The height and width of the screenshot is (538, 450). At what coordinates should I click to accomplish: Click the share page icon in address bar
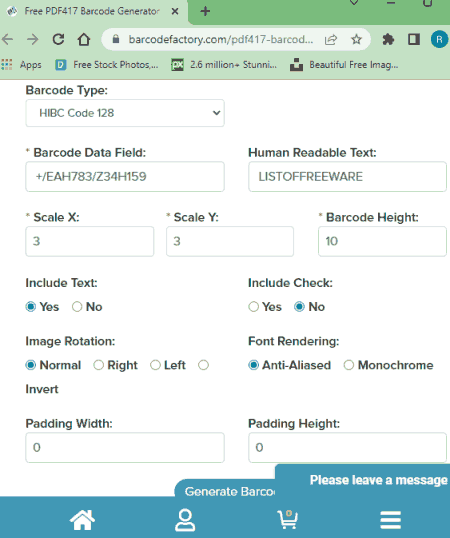tap(331, 40)
